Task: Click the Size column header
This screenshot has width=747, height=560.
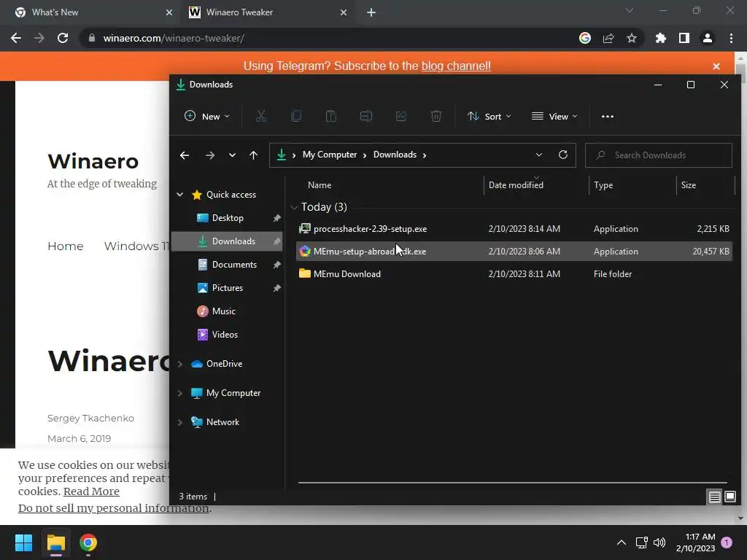Action: point(705,184)
